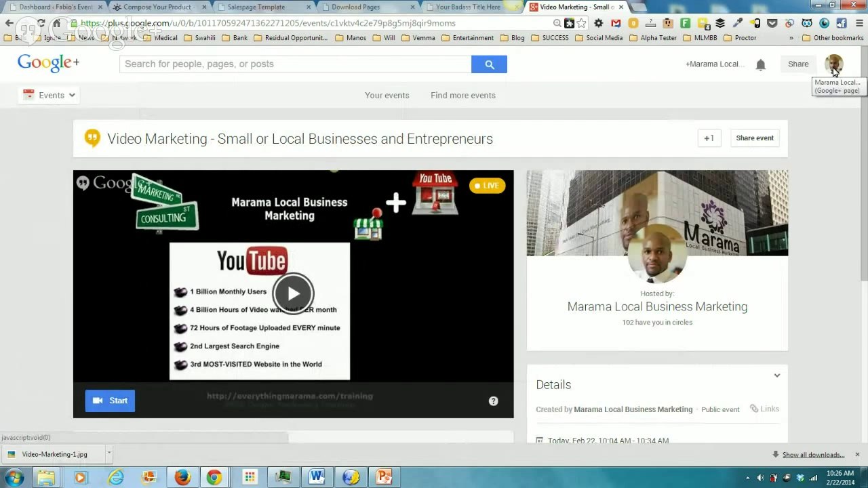Open the Residual Opportunit... bookmarks folder
The image size is (868, 488).
[x=290, y=38]
